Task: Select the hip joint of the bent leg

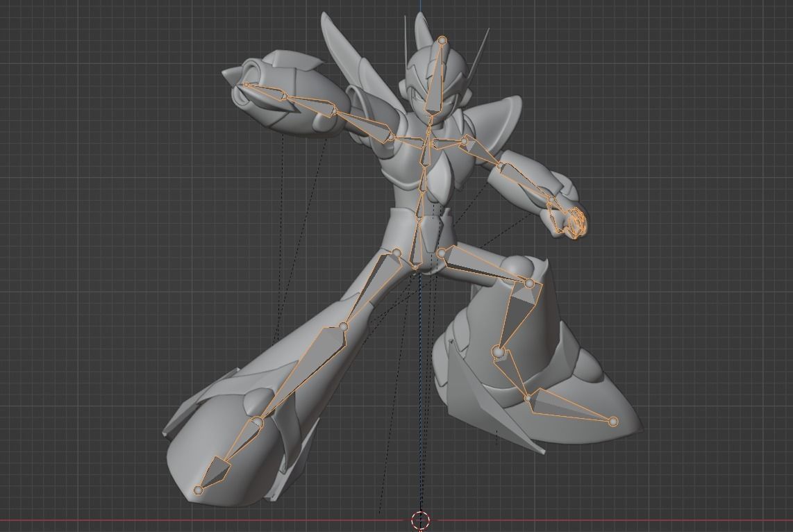Action: pos(442,253)
